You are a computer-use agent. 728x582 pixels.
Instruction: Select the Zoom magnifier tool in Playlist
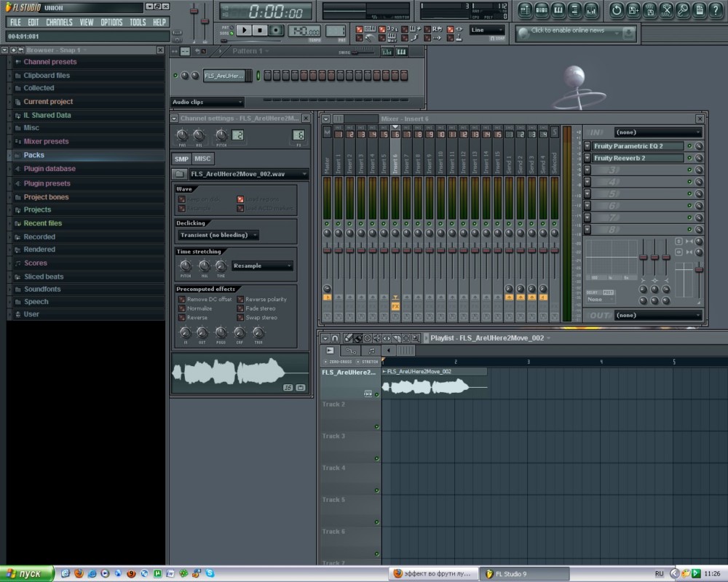(416, 338)
